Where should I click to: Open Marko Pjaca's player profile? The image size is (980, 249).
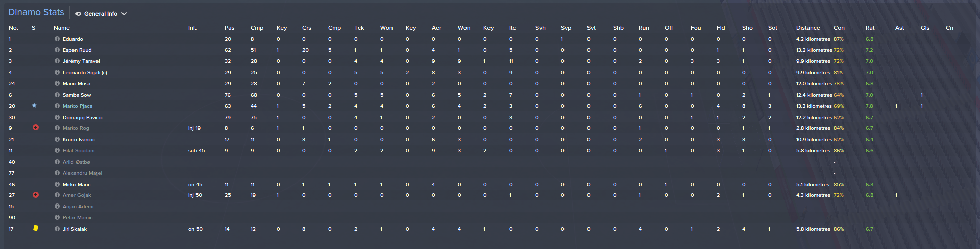[x=78, y=106]
